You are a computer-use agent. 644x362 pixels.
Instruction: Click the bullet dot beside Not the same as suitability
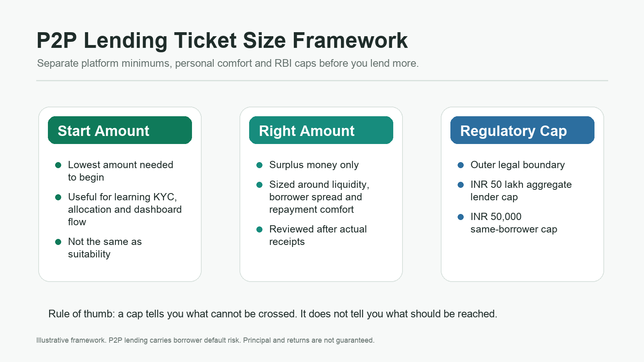click(58, 242)
